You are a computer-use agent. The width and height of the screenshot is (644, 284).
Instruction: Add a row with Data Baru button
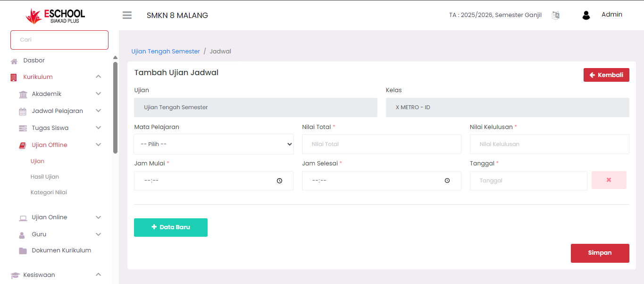(171, 227)
